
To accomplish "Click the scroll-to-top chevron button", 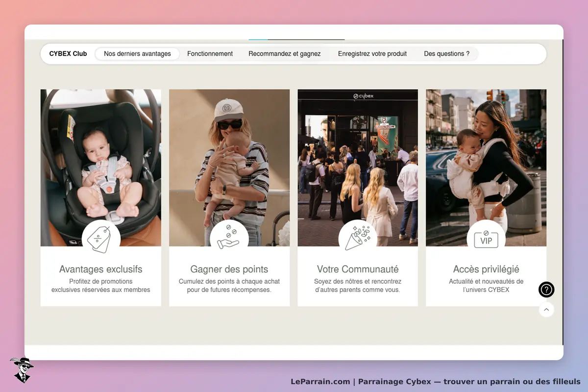I will [546, 310].
